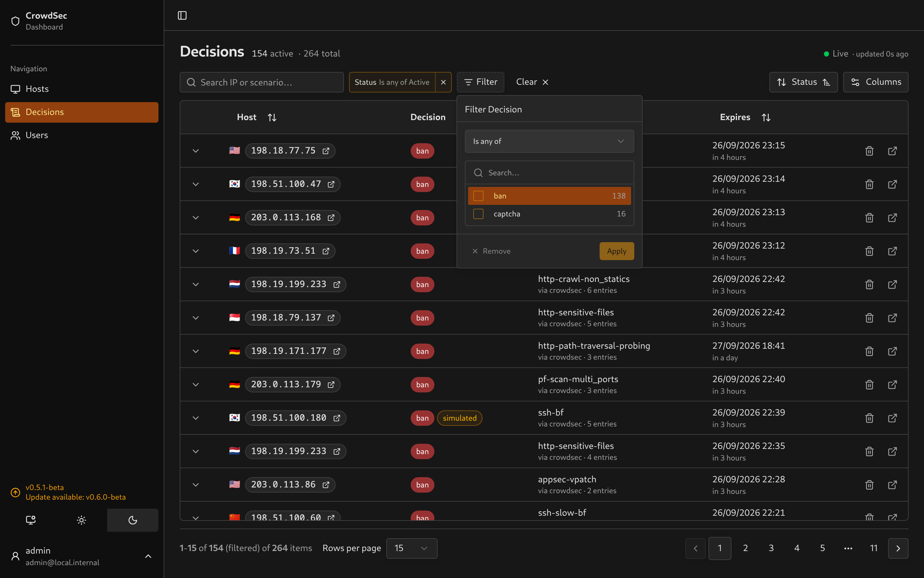Expand row for 198.18.77.75
Viewport: 924px width, 578px height.
point(196,151)
